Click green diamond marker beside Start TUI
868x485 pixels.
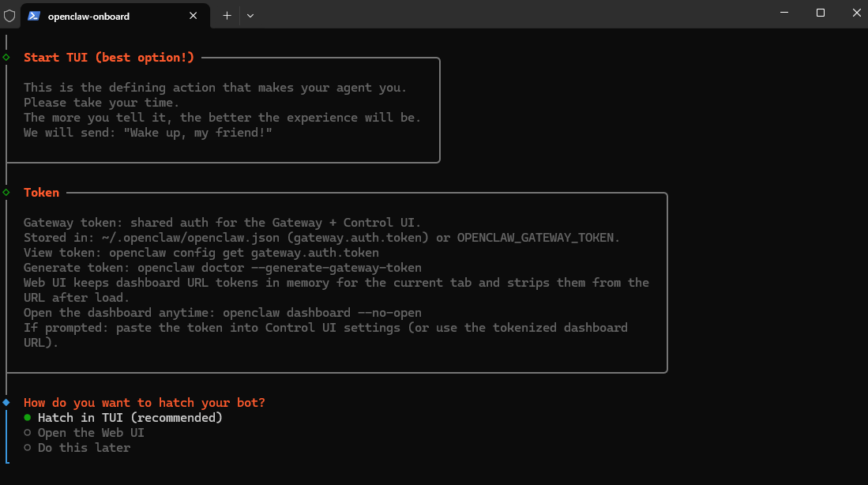pos(6,58)
